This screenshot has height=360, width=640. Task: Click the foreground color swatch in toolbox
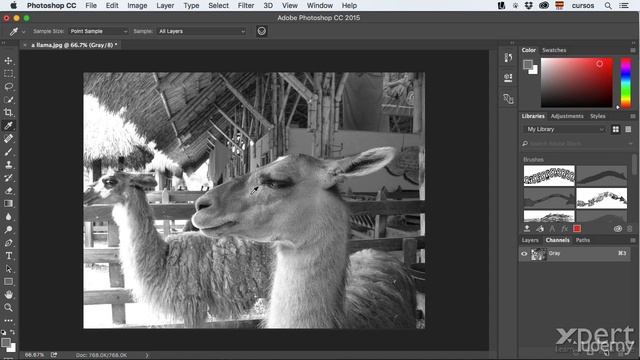tap(6, 342)
